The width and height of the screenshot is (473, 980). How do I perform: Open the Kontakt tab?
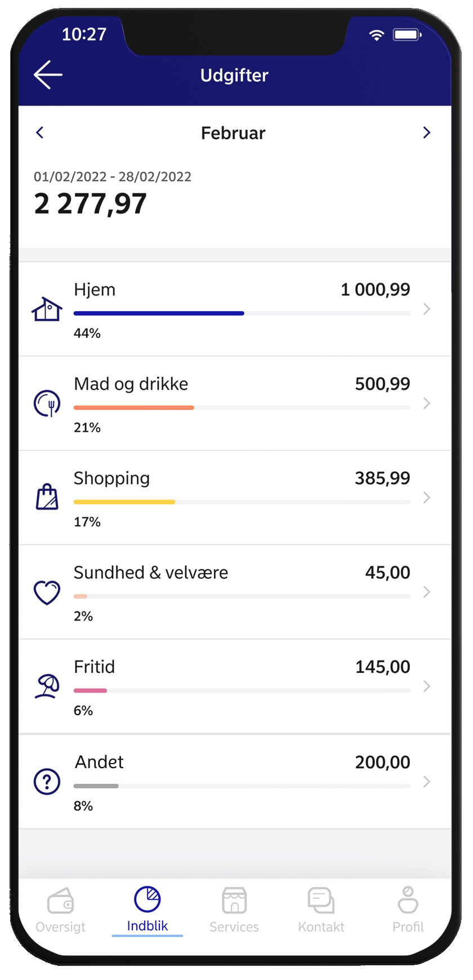tap(321, 908)
